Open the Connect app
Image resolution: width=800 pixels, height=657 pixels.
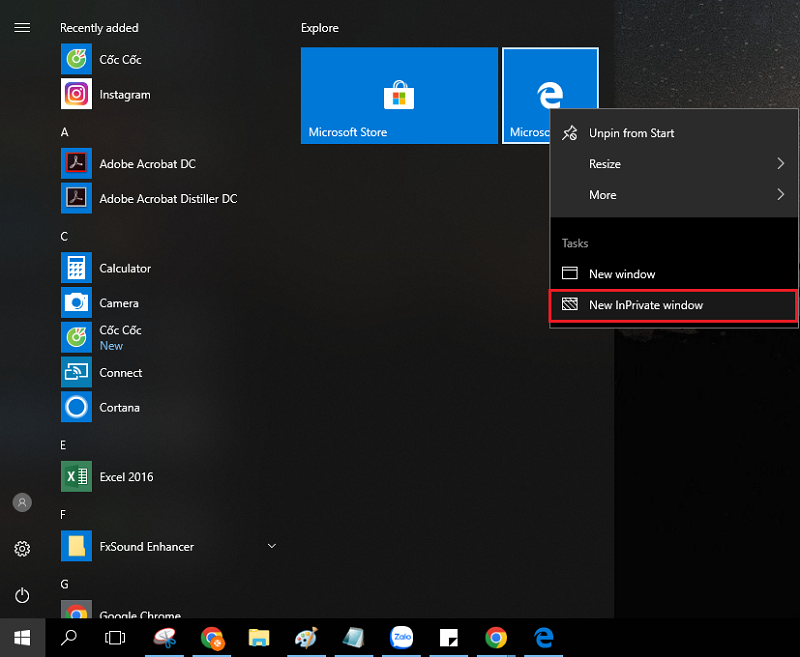point(120,372)
